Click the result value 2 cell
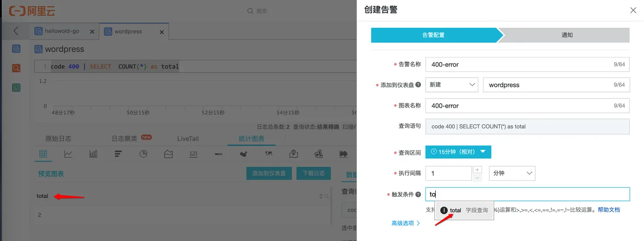 click(40, 215)
